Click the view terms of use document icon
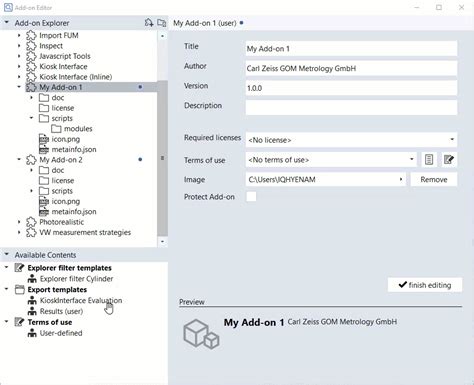This screenshot has width=474, height=385. pos(429,160)
